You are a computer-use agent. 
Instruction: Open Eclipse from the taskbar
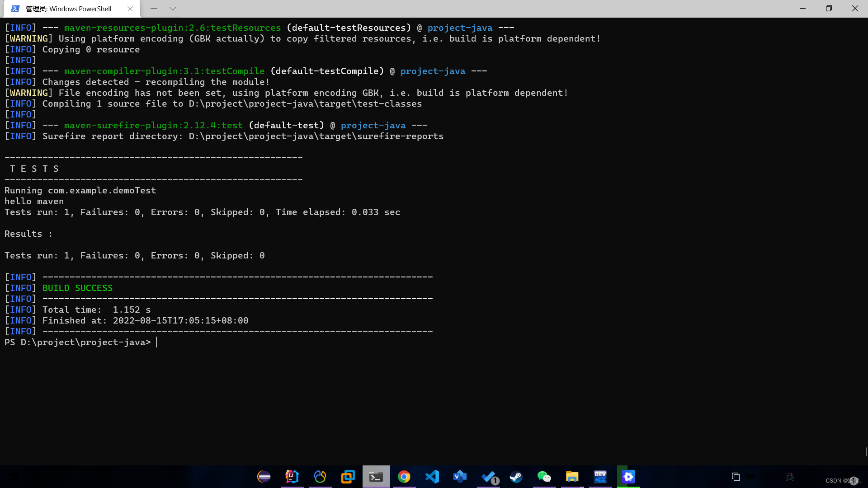coord(264,477)
